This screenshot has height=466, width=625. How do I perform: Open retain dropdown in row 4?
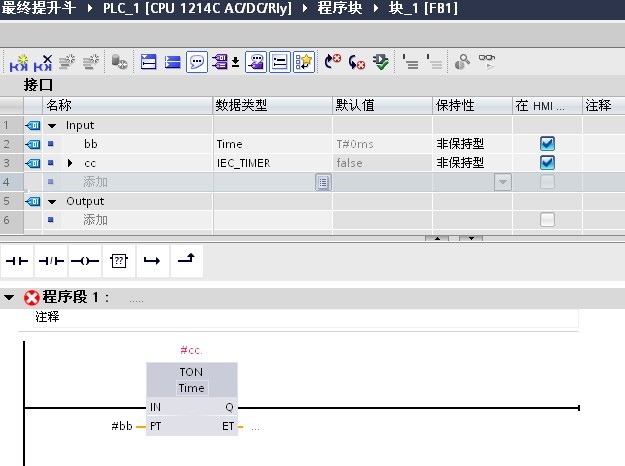503,182
